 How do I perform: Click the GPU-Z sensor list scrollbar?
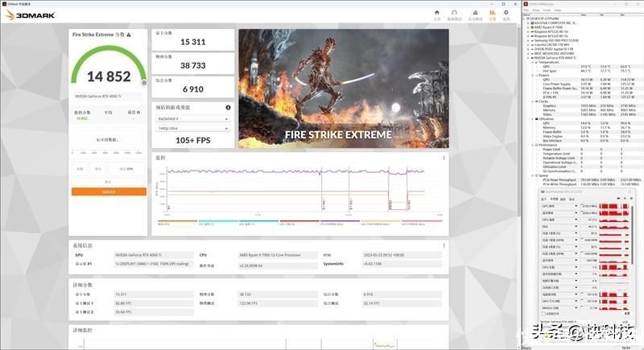pyautogui.click(x=633, y=234)
